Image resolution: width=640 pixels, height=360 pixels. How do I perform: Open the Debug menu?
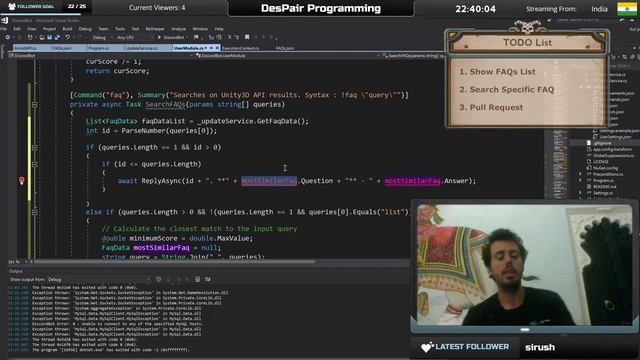click(x=85, y=29)
